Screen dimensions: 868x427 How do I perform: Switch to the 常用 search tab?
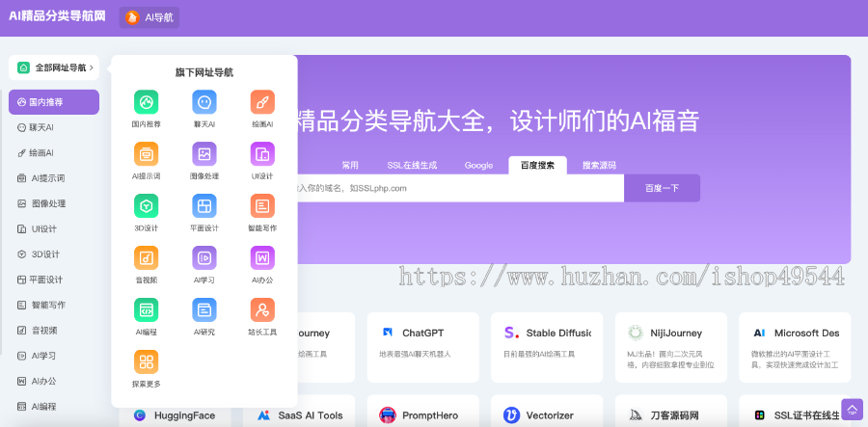[x=350, y=165]
